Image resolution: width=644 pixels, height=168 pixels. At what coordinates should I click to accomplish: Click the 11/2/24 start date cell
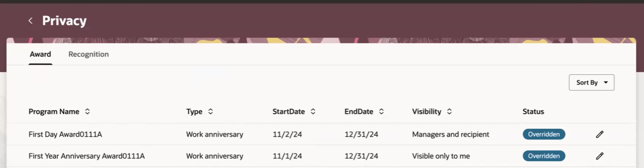[x=287, y=135]
